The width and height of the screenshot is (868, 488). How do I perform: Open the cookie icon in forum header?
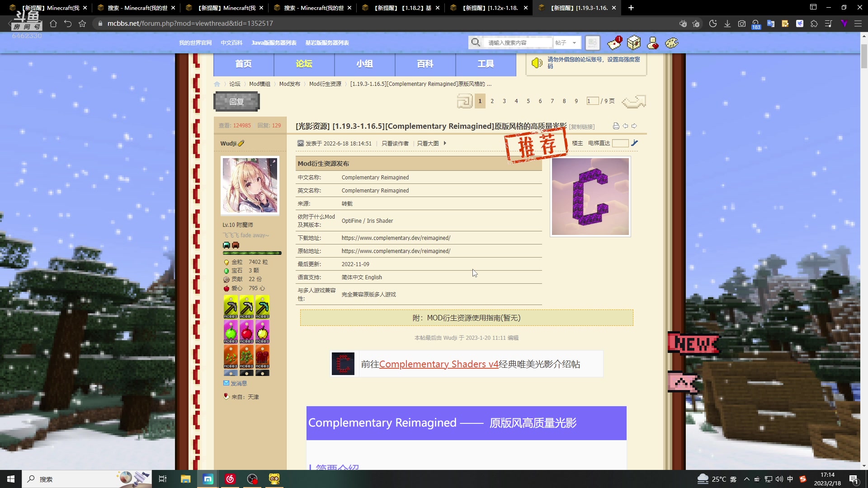point(672,43)
